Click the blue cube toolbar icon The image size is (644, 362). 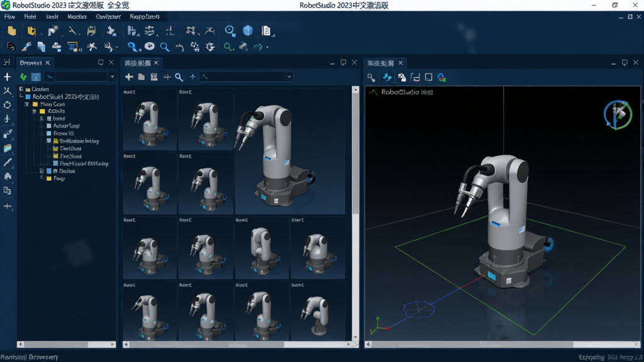(248, 31)
